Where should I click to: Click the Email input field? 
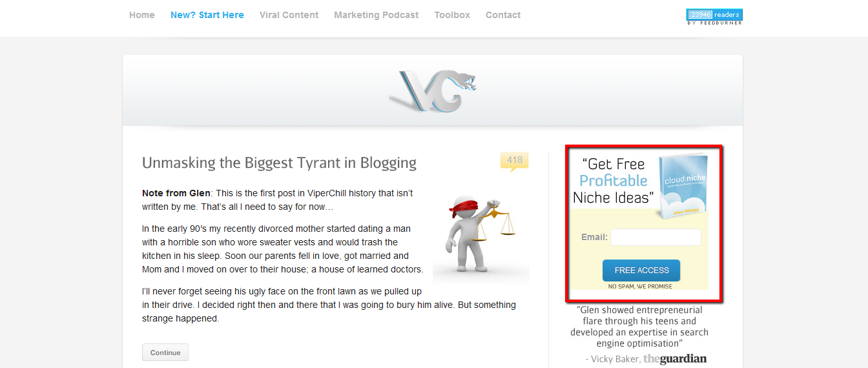coord(656,237)
